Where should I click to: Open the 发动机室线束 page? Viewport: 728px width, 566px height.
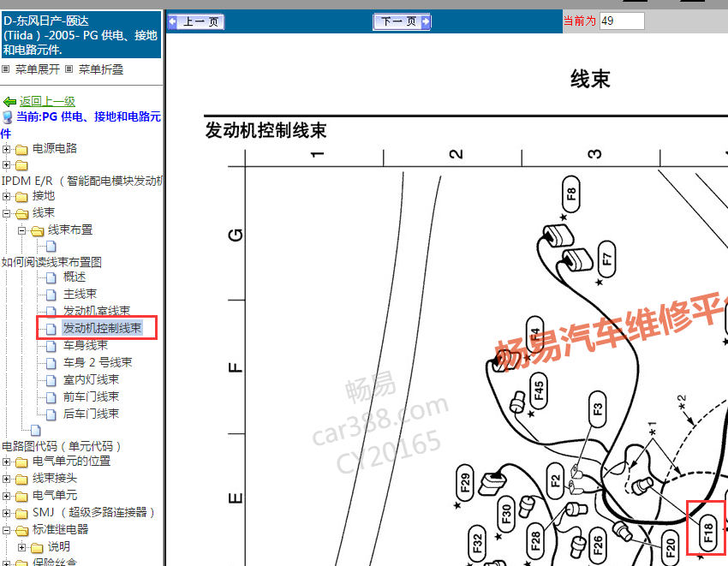click(x=97, y=311)
